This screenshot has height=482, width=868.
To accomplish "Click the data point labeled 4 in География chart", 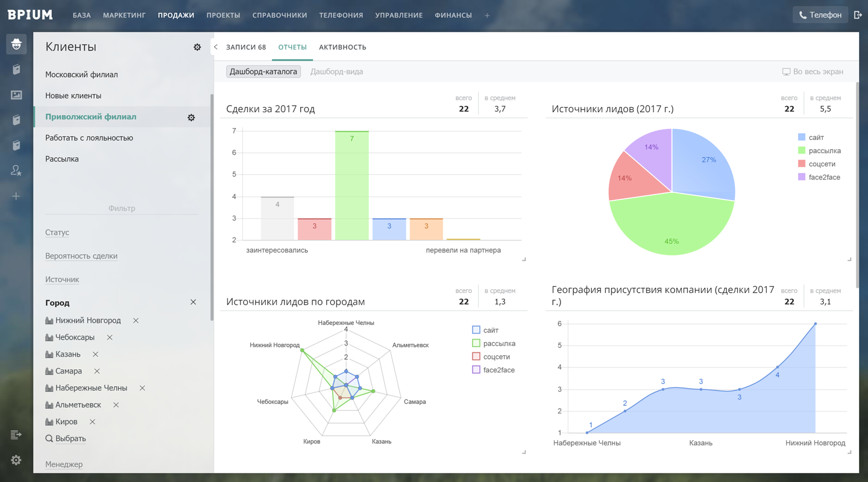I will (778, 367).
